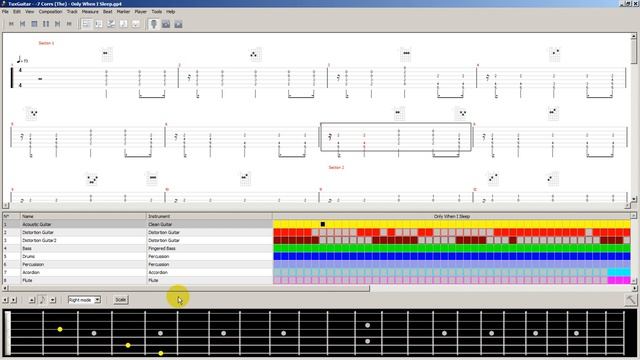
Task: Click the yellow note dot on first fret
Action: pyautogui.click(x=60, y=329)
